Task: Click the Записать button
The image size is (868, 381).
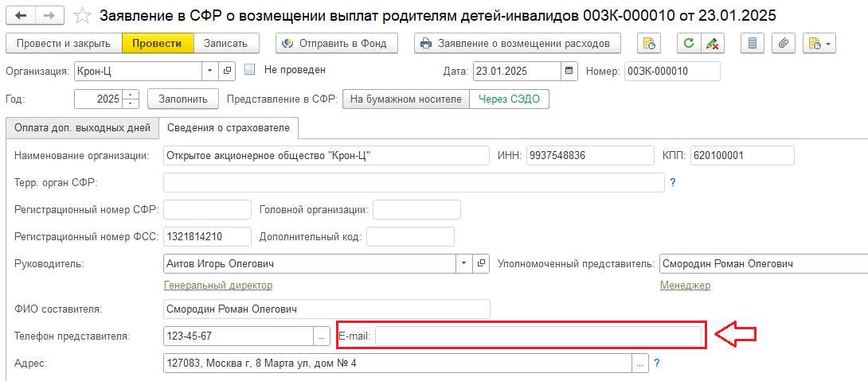Action: click(227, 43)
